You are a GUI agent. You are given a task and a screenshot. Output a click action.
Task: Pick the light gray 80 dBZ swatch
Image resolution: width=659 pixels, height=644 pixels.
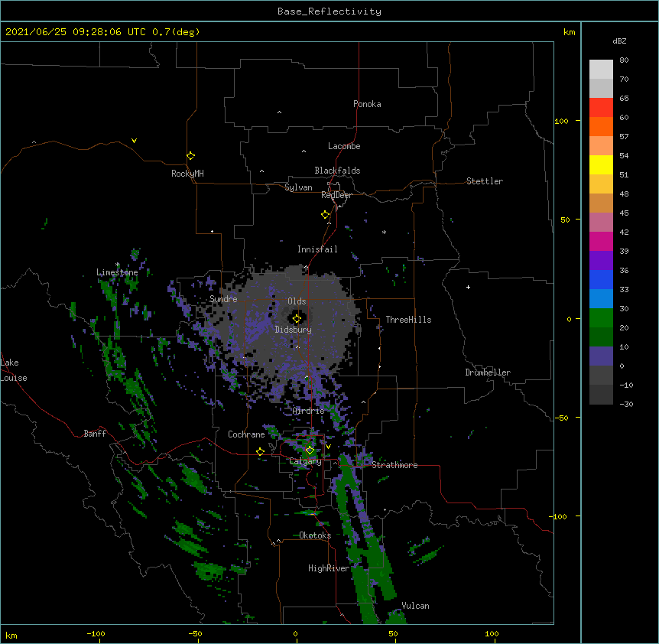click(x=601, y=70)
